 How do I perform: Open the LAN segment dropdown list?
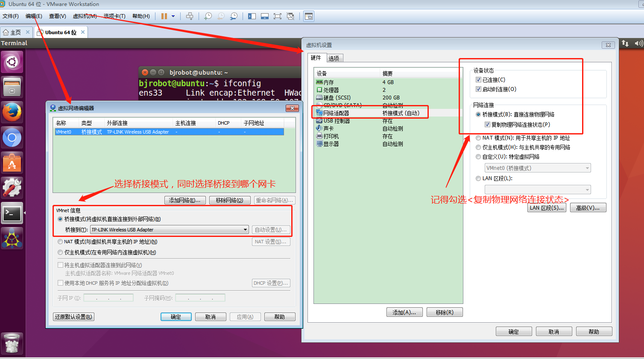[538, 190]
